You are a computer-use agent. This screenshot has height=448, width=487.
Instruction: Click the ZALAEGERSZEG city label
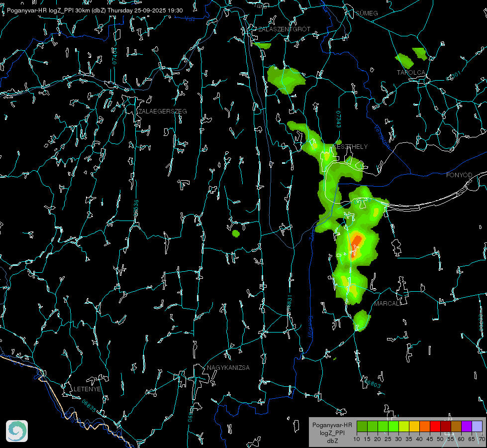tap(163, 112)
